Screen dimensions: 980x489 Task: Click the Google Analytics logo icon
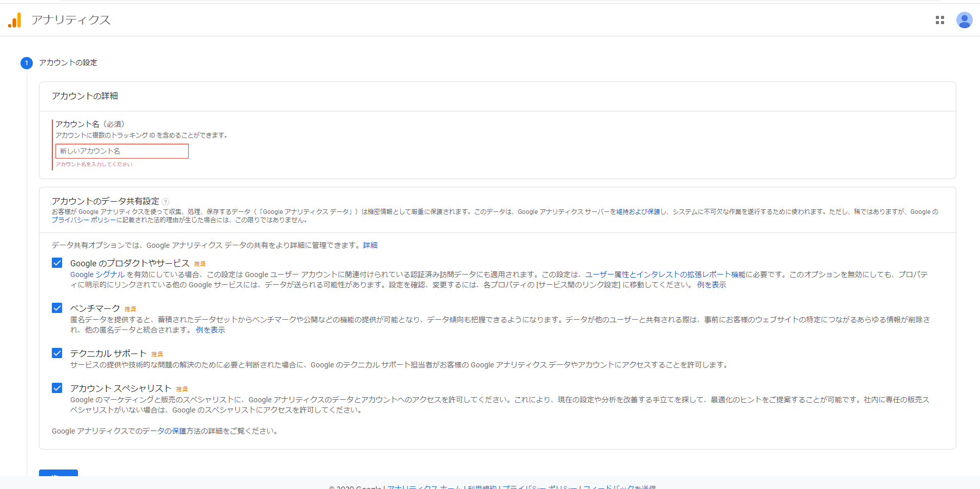[15, 20]
